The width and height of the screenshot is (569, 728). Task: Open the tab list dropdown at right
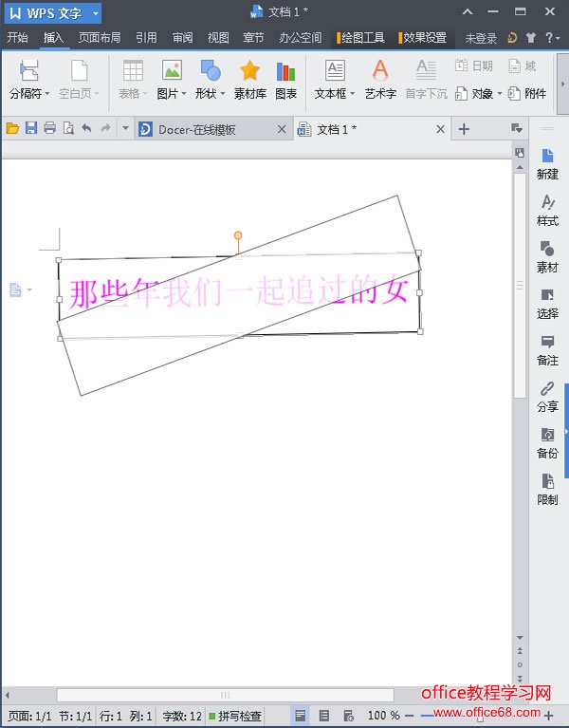click(x=517, y=128)
